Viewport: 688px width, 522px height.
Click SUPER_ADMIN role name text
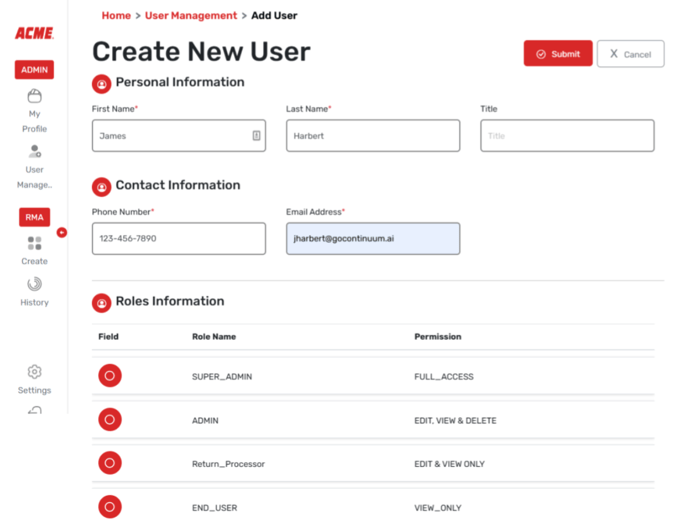tap(222, 376)
